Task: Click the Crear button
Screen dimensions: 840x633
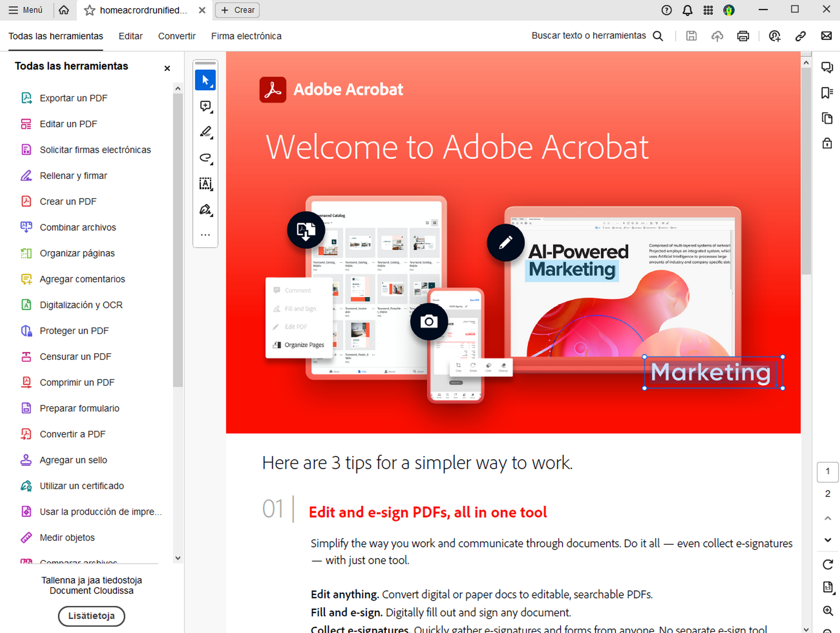Action: coord(237,10)
